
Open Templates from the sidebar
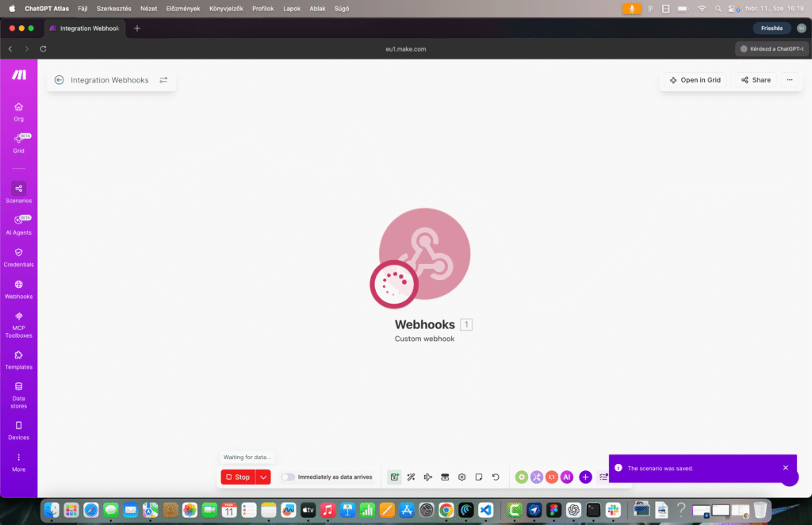pos(18,359)
